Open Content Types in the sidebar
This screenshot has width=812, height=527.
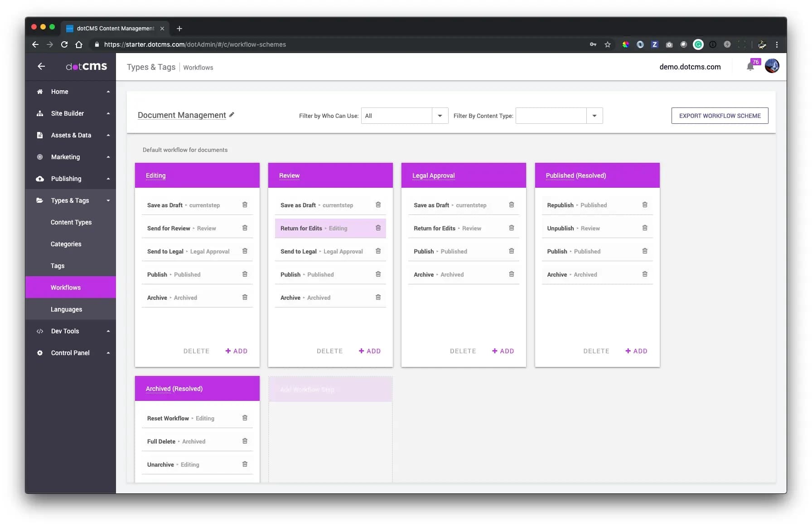(71, 222)
